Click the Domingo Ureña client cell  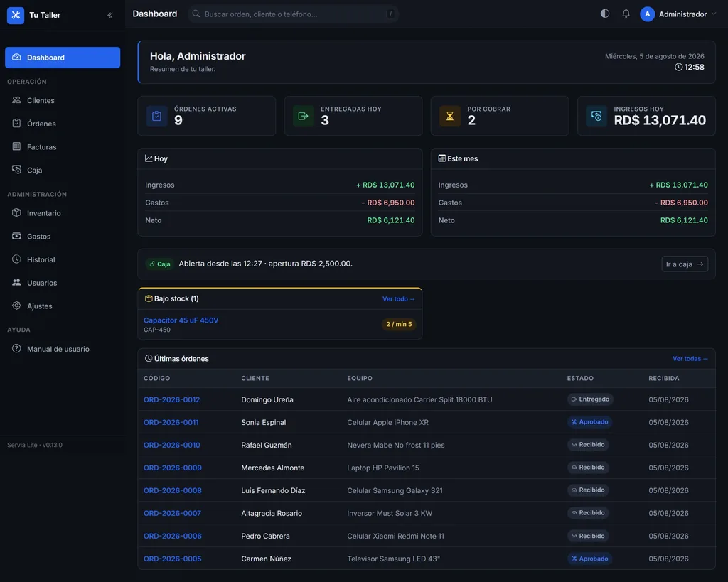[x=267, y=399]
